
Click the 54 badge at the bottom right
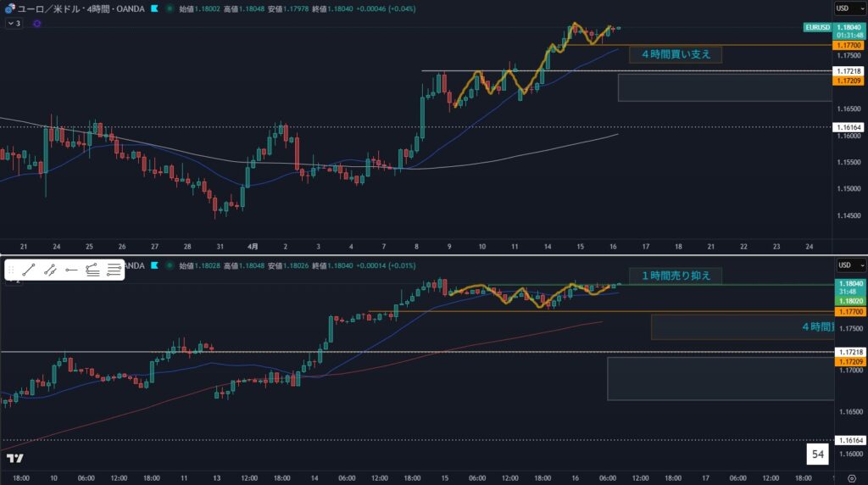click(x=817, y=454)
